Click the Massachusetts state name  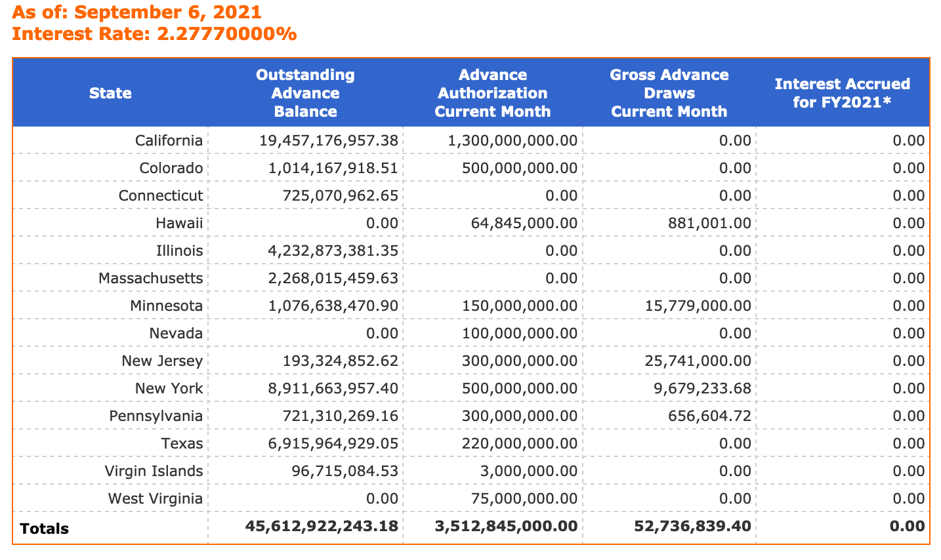(150, 278)
